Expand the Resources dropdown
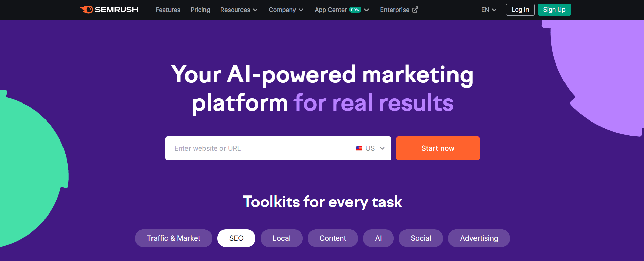644x261 pixels. pos(239,10)
